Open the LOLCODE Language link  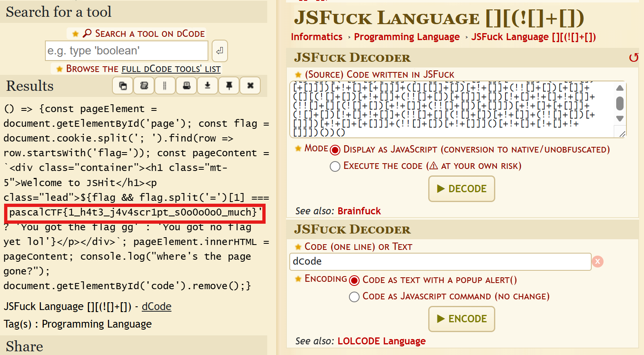pos(382,341)
